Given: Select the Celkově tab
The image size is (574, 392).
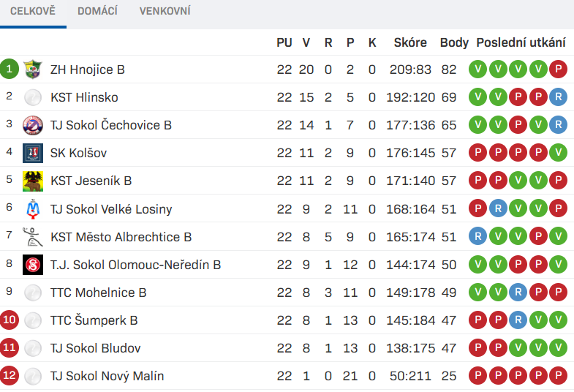Looking at the screenshot, I should pyautogui.click(x=33, y=11).
